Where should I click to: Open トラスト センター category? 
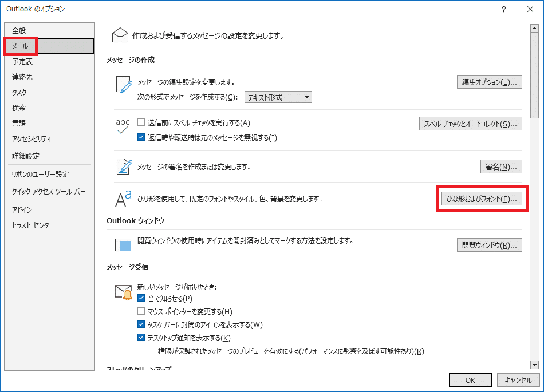(49, 225)
